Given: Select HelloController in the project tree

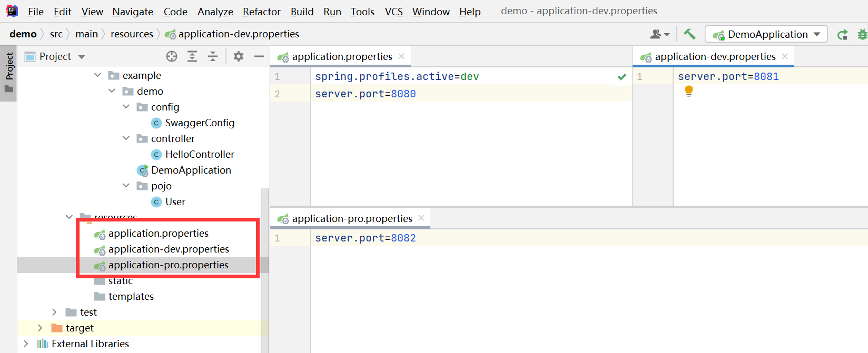Looking at the screenshot, I should click(199, 154).
